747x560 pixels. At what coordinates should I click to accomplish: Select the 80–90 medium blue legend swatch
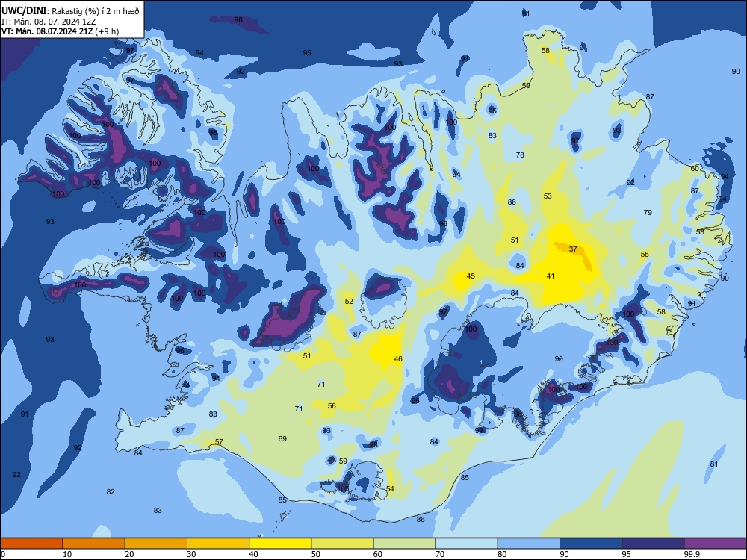pyautogui.click(x=529, y=544)
